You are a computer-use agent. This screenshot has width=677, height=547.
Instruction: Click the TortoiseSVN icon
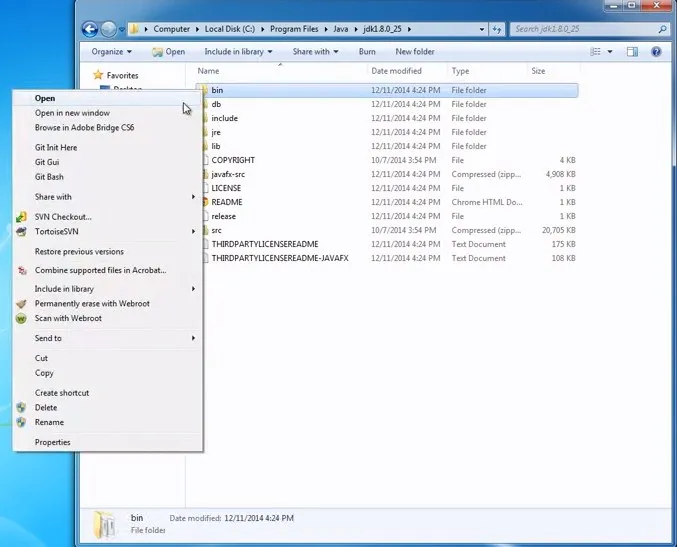click(21, 231)
